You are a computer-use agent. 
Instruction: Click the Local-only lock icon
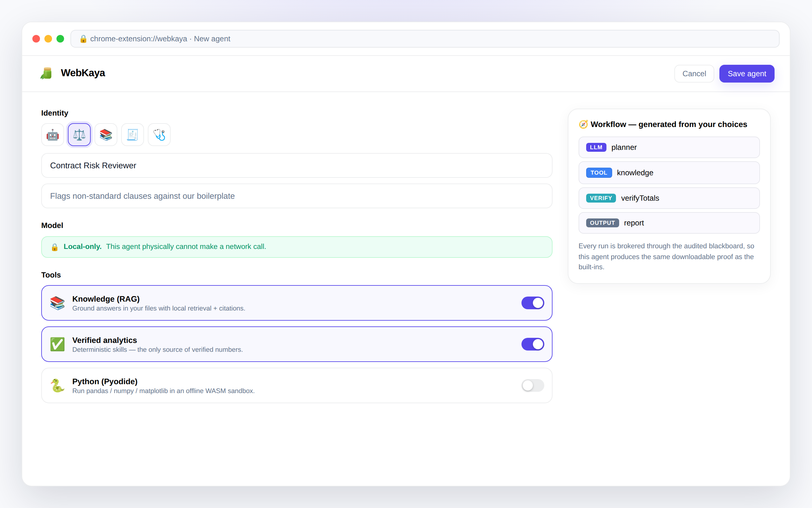pyautogui.click(x=55, y=247)
